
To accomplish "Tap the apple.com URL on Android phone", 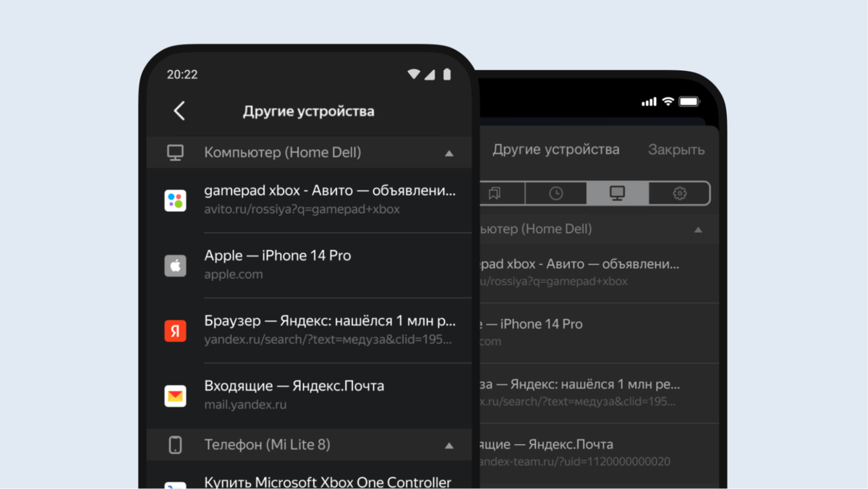I will pyautogui.click(x=234, y=275).
